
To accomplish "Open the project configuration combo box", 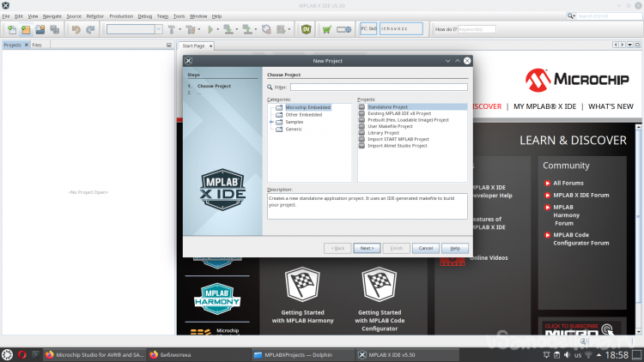I will click(134, 29).
